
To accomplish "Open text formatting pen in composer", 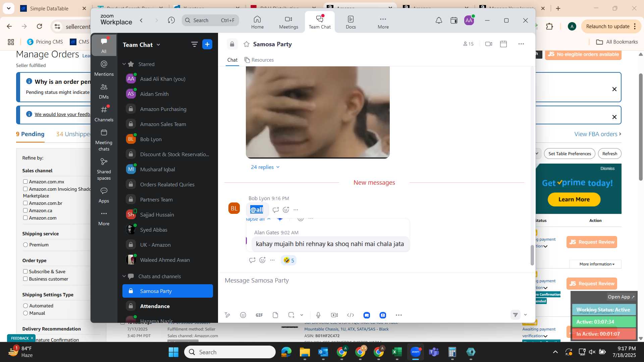I will (x=227, y=315).
